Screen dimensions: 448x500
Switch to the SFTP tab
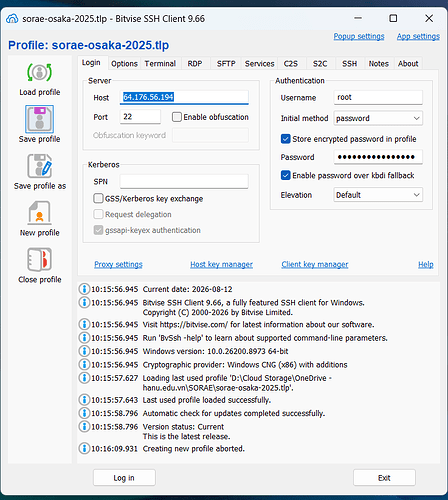226,63
